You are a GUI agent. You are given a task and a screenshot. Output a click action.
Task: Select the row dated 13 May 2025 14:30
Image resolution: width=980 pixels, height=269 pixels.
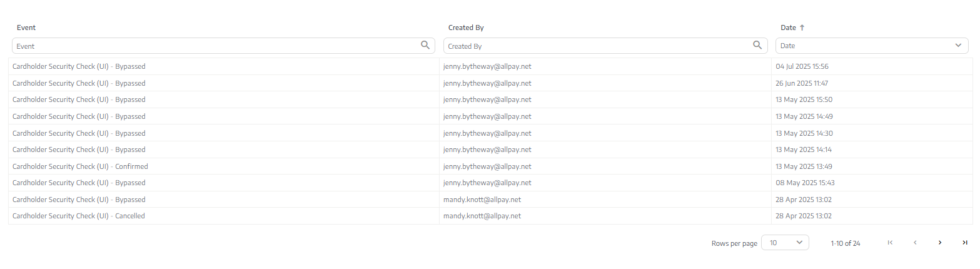click(x=490, y=133)
